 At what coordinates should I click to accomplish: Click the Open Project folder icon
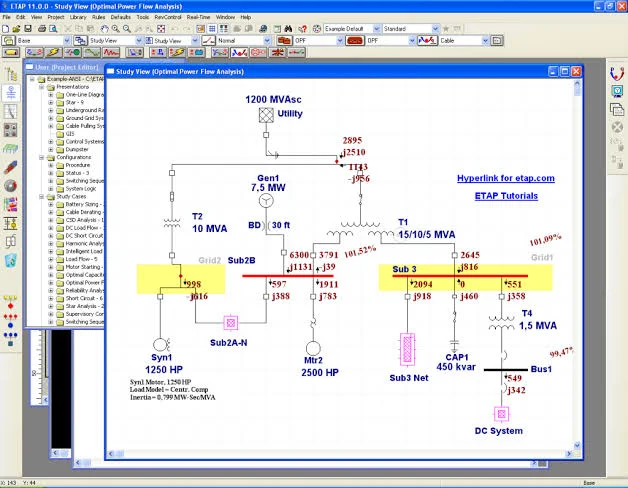(16, 29)
